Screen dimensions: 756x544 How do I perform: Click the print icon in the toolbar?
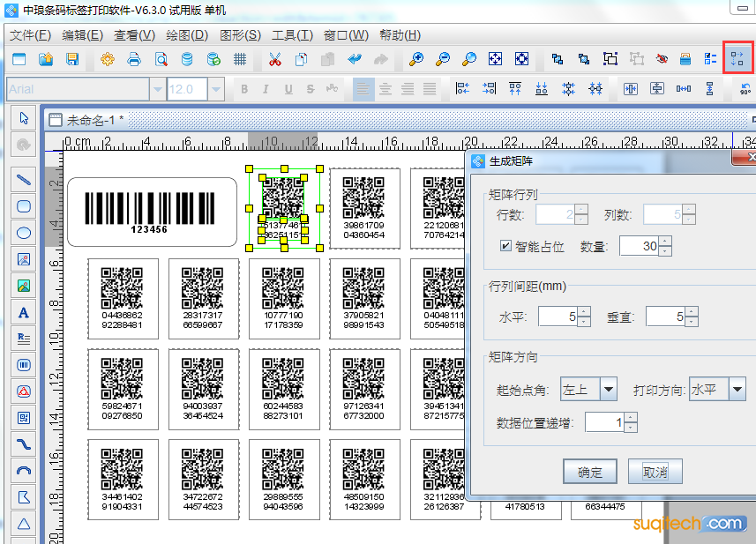click(x=134, y=59)
